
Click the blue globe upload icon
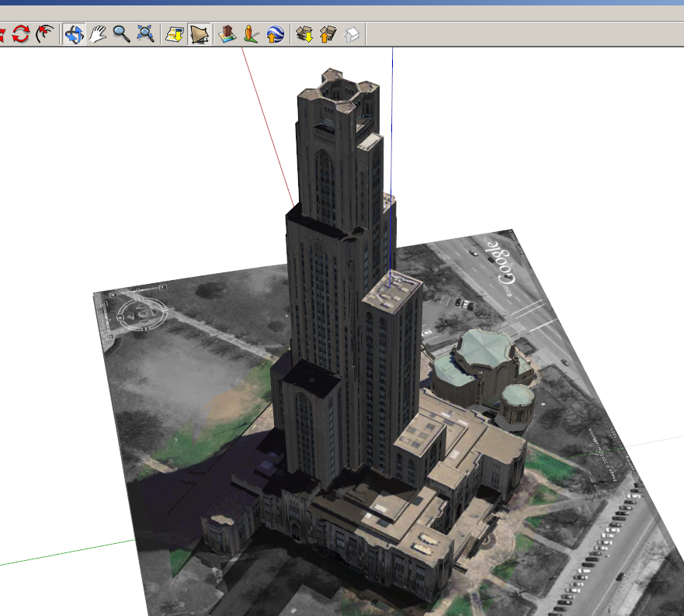coord(275,34)
